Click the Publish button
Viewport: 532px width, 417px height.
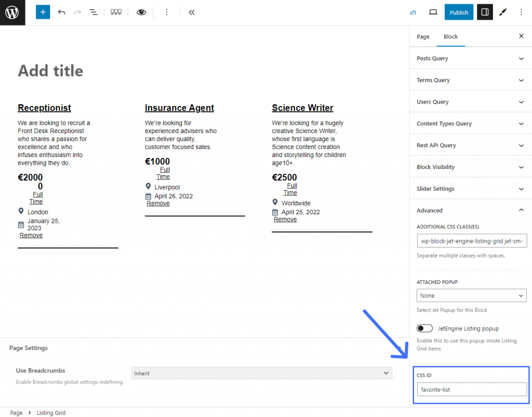coord(459,12)
